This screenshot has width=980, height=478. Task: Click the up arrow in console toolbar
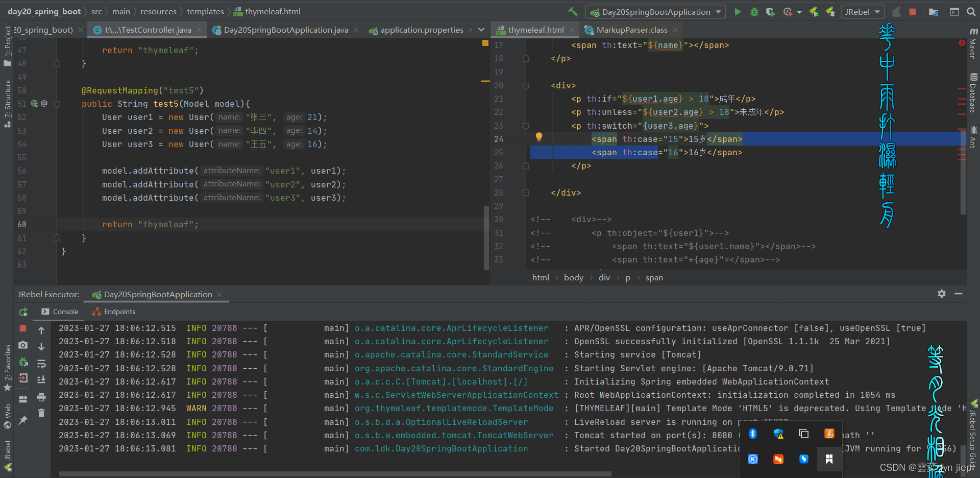41,330
